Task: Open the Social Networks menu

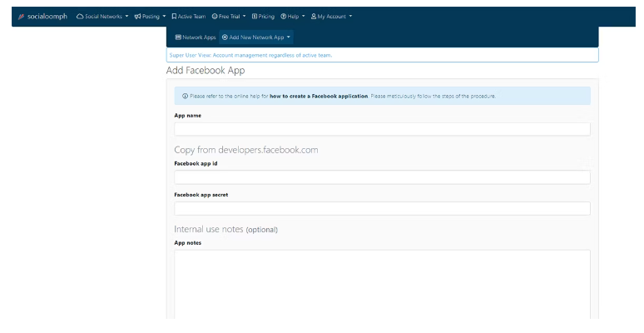Action: [102, 17]
